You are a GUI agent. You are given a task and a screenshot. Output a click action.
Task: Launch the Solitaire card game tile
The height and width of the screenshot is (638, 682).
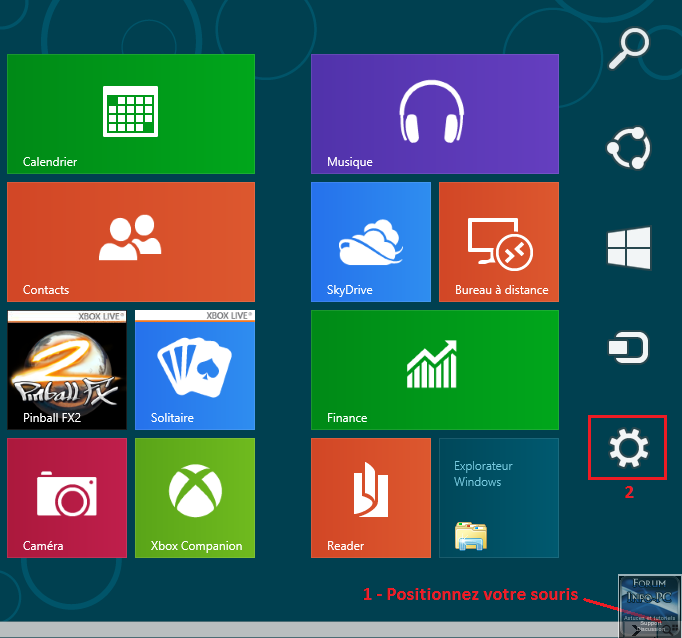[195, 370]
